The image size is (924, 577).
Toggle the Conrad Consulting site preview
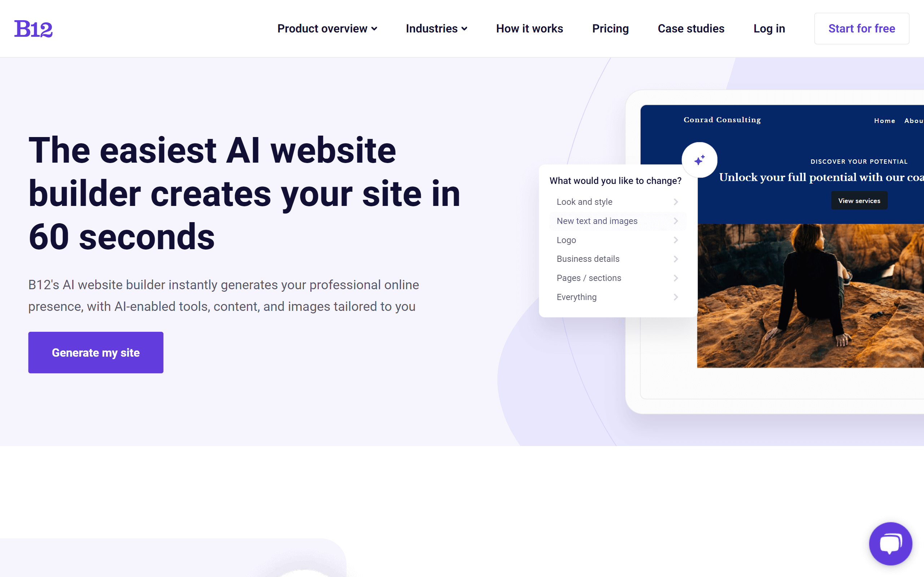click(699, 159)
